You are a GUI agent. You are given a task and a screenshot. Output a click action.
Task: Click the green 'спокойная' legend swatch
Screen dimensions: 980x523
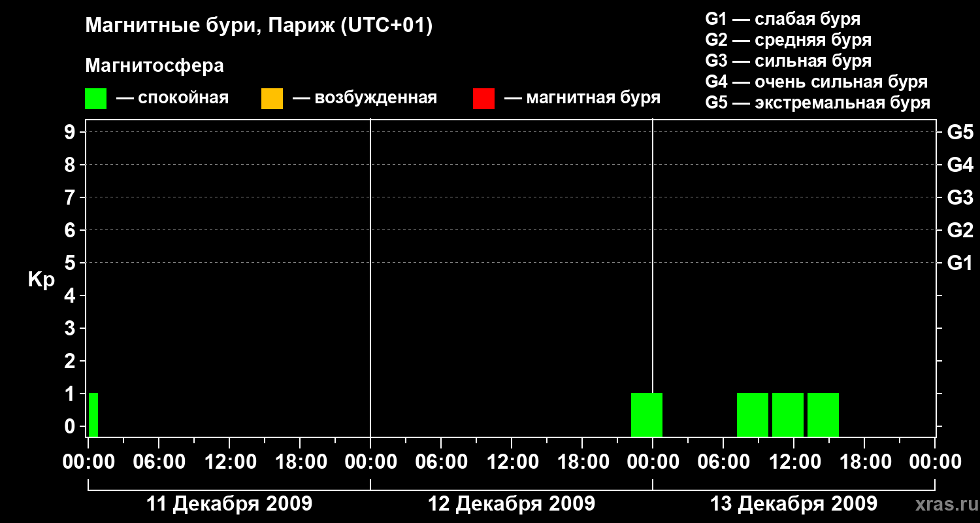(x=96, y=99)
